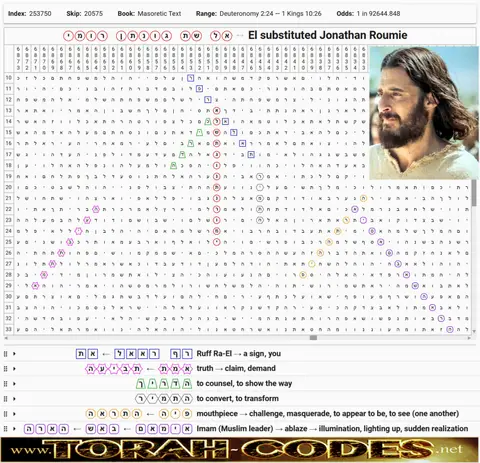Click the 'El substituted Jonathan Roumie' title

tap(328, 35)
